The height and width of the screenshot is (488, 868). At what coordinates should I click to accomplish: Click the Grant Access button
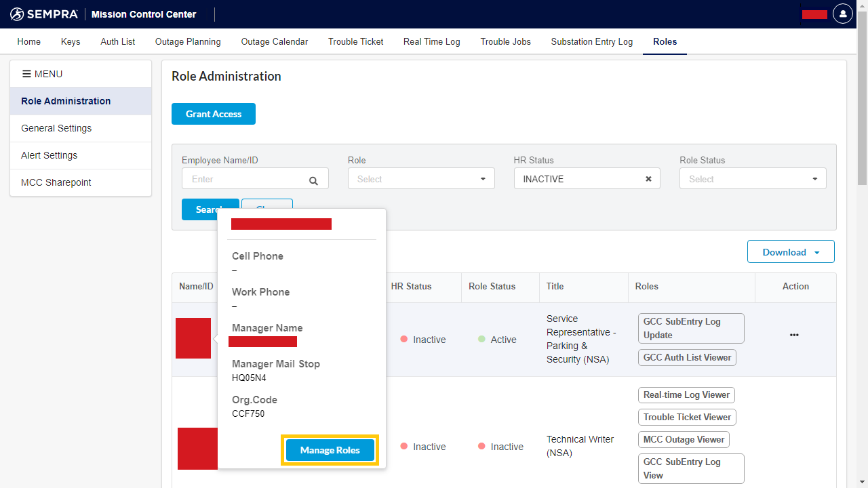point(214,114)
